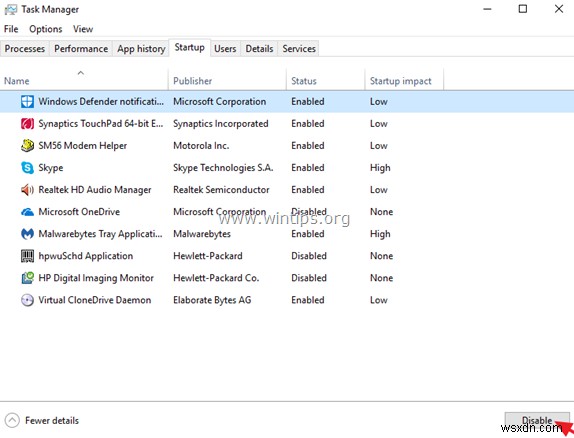Click None impact in Microsoft OneDrive row
Viewport: 574px width, 438px height.
(x=381, y=212)
